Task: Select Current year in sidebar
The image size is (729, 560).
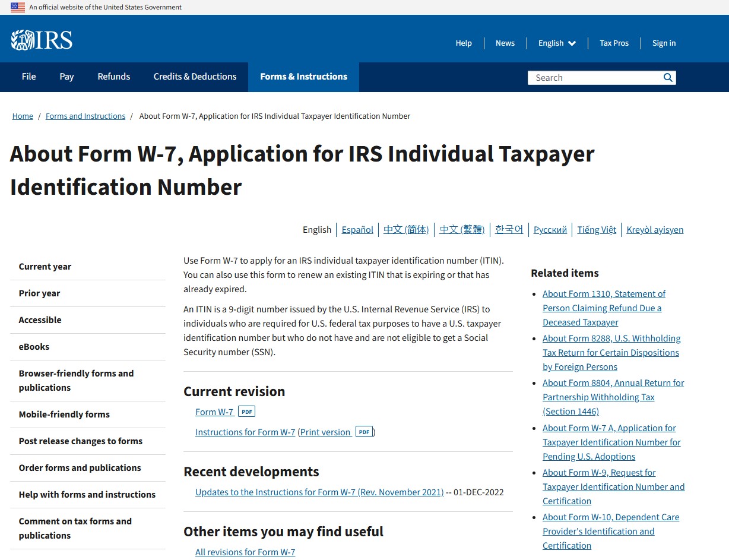Action: click(88, 267)
